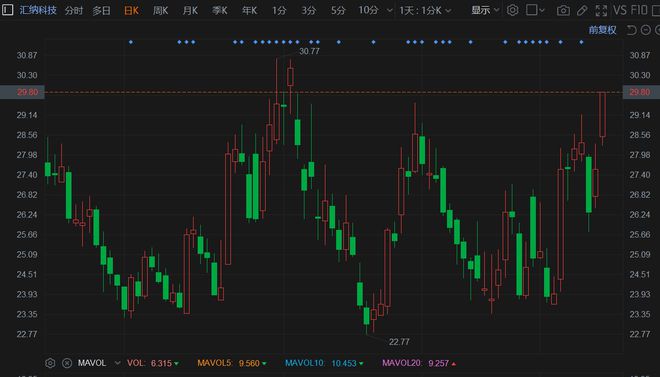660x377 pixels.
Task: Click the 22.77 low price label
Action: click(x=399, y=342)
